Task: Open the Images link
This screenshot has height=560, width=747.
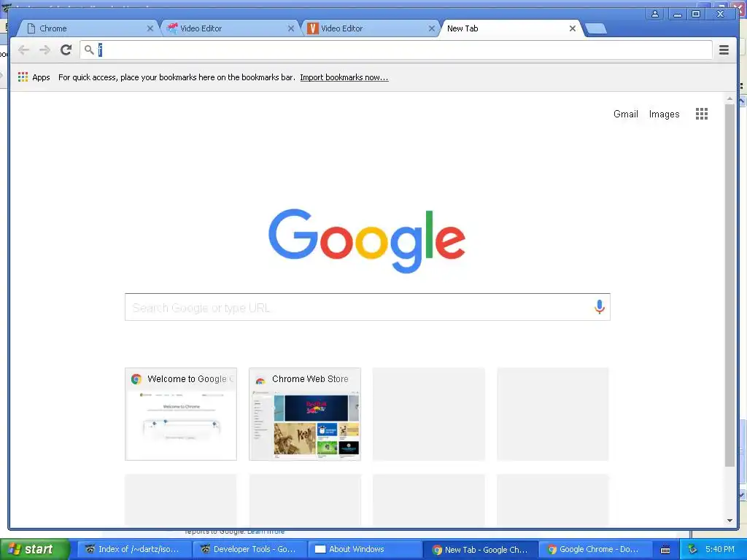Action: 664,114
